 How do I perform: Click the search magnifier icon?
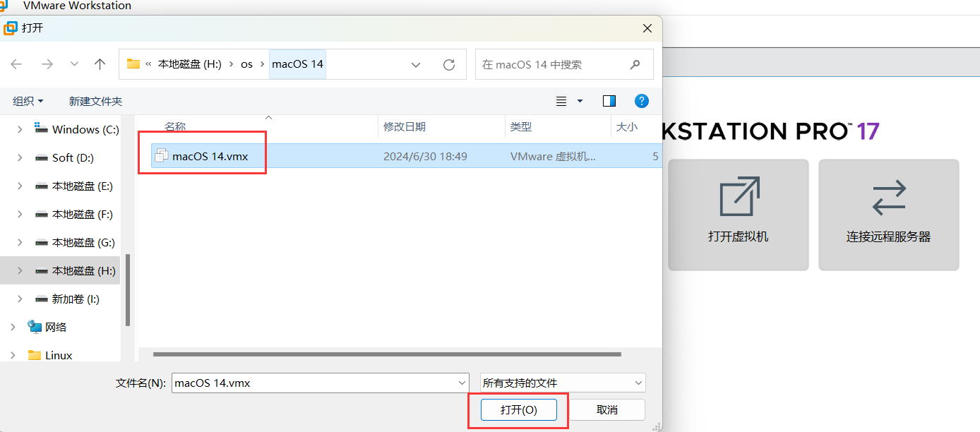[x=635, y=64]
